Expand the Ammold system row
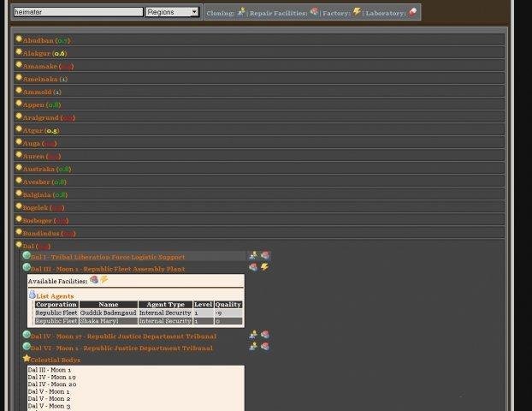This screenshot has height=411, width=532. pyautogui.click(x=259, y=92)
